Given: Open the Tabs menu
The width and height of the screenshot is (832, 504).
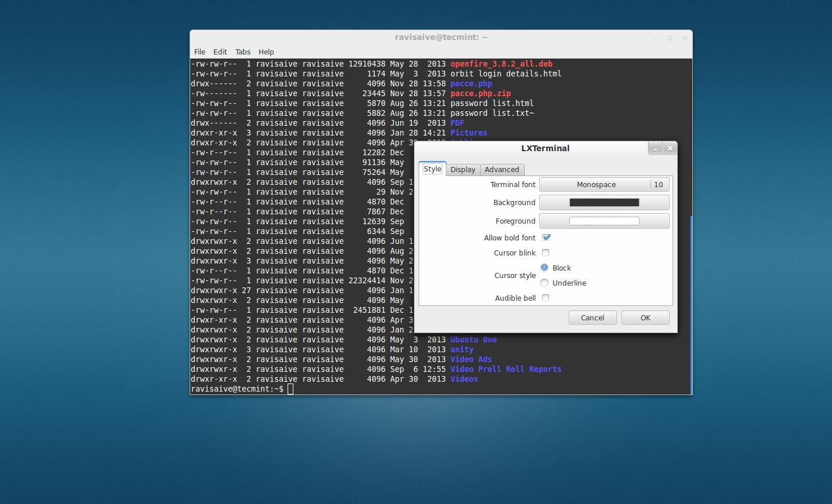Looking at the screenshot, I should [242, 52].
